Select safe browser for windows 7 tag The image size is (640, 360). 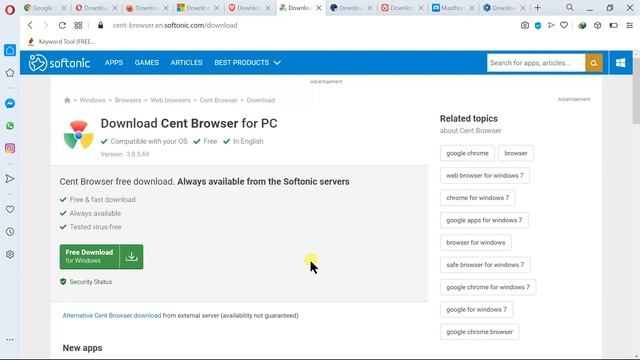pos(485,265)
